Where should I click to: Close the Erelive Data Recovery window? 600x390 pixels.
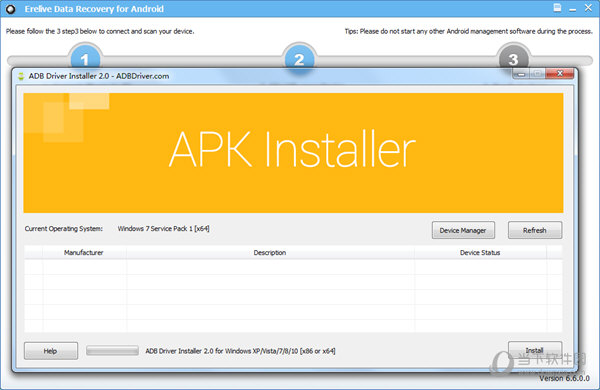click(589, 8)
